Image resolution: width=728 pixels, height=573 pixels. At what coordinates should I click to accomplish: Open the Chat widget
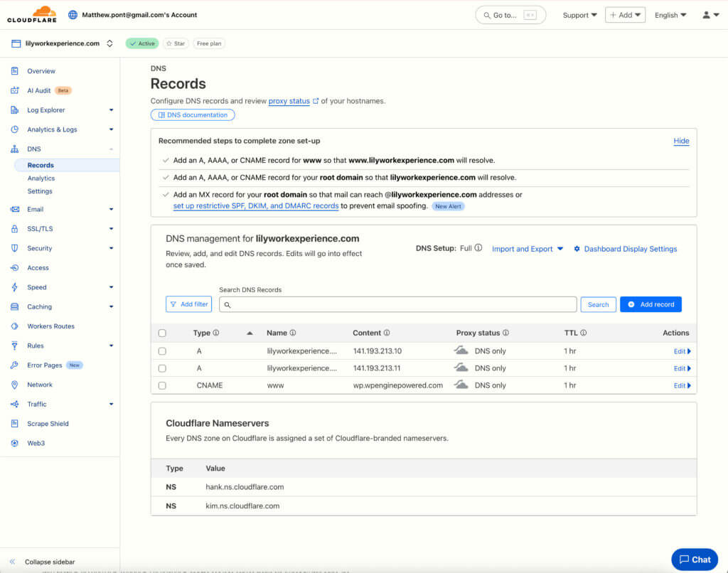(x=695, y=559)
